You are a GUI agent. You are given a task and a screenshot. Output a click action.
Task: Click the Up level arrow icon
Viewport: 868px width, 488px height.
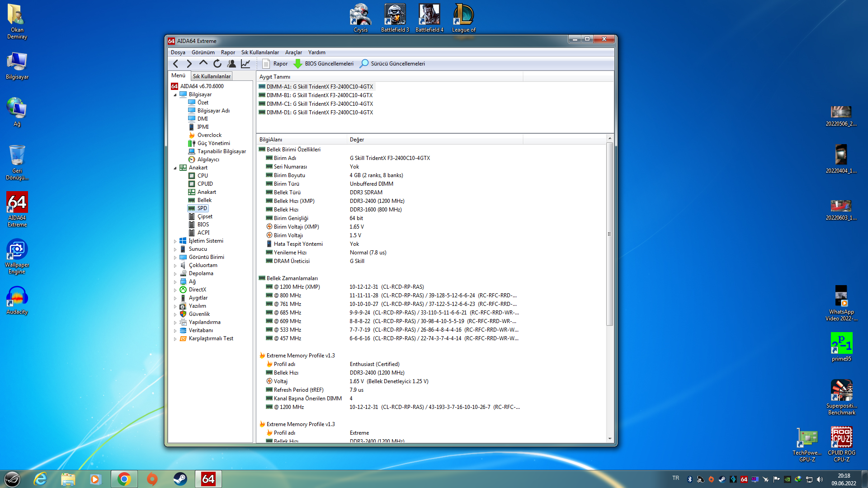(203, 64)
